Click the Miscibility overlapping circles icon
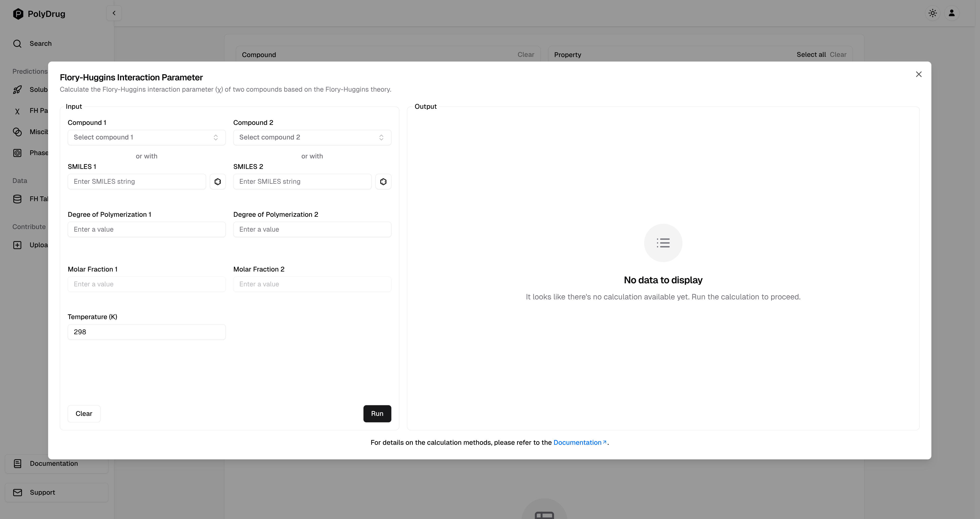 (x=17, y=132)
